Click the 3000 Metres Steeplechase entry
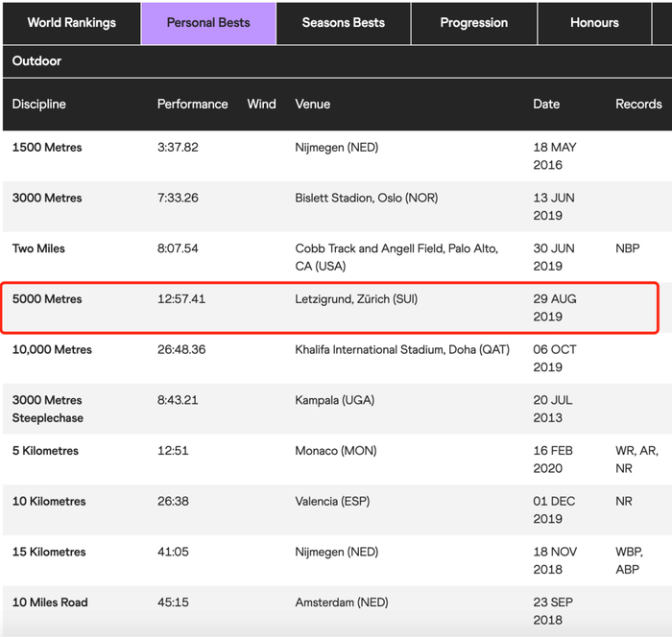Screen dimensions: 672x637 (47, 409)
